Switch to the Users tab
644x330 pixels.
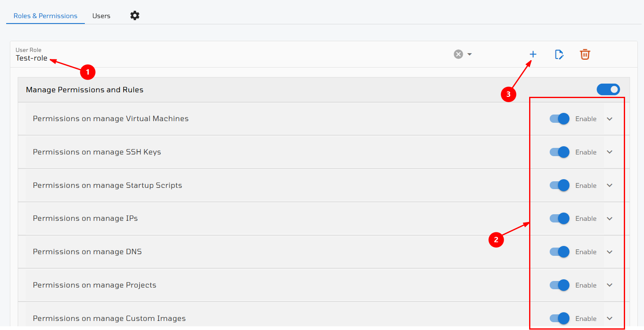[x=101, y=16]
